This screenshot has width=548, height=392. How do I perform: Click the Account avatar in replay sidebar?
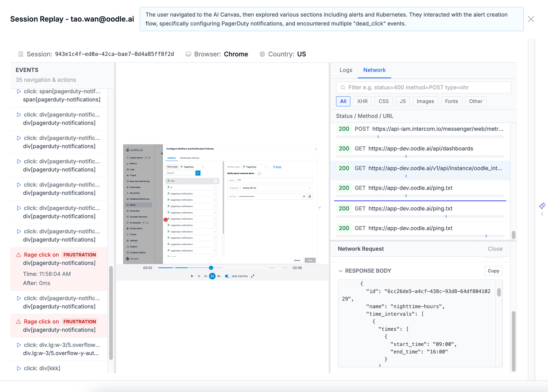click(x=128, y=259)
